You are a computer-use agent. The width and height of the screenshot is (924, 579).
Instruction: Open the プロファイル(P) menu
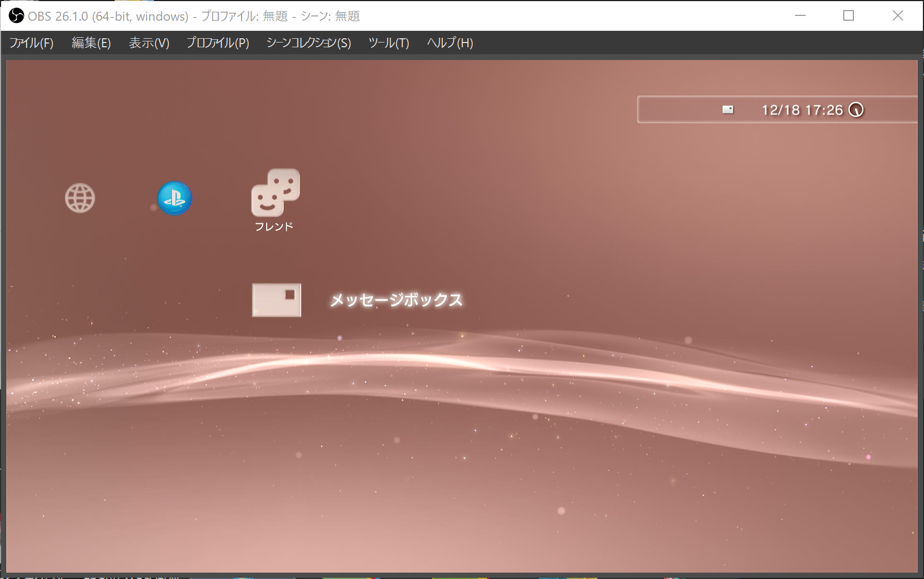point(218,43)
